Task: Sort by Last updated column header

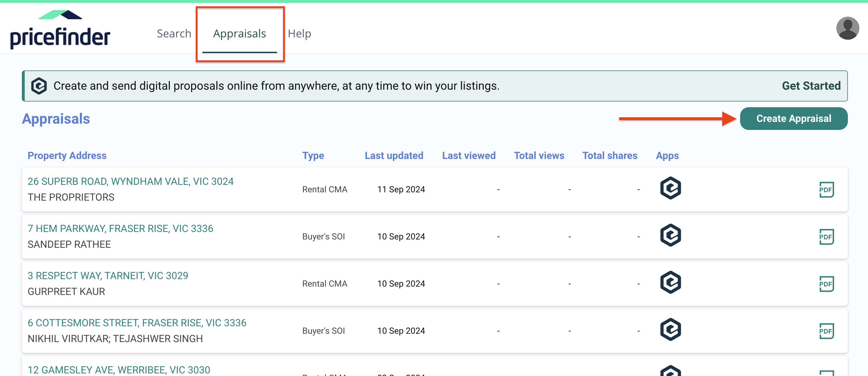Action: click(x=394, y=155)
